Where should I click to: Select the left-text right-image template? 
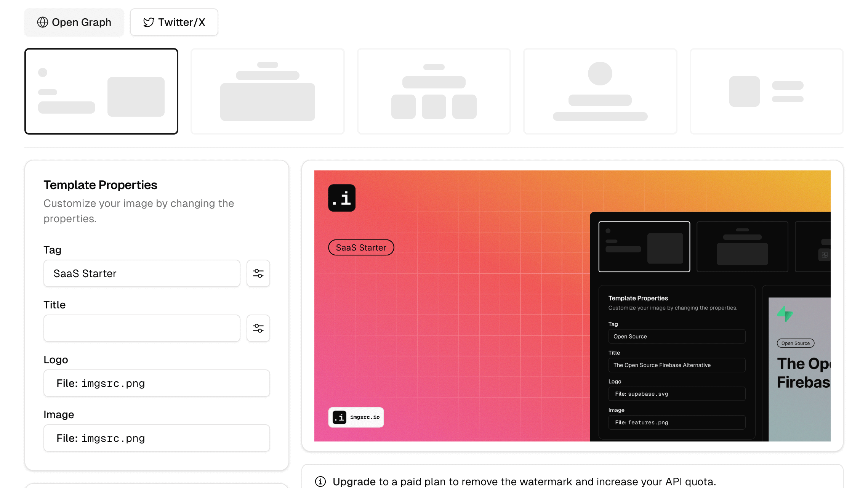pos(101,91)
